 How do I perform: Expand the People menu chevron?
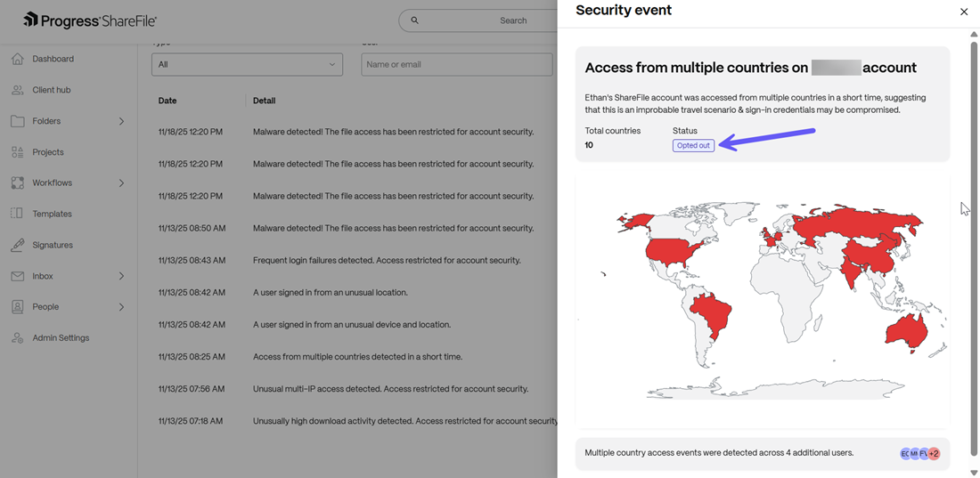(122, 307)
